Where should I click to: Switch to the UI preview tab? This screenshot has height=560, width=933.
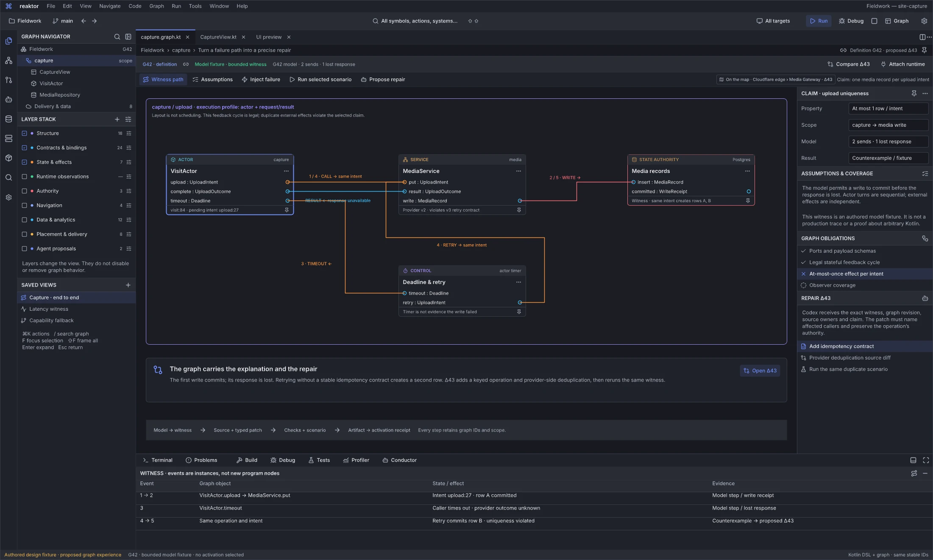pos(269,37)
